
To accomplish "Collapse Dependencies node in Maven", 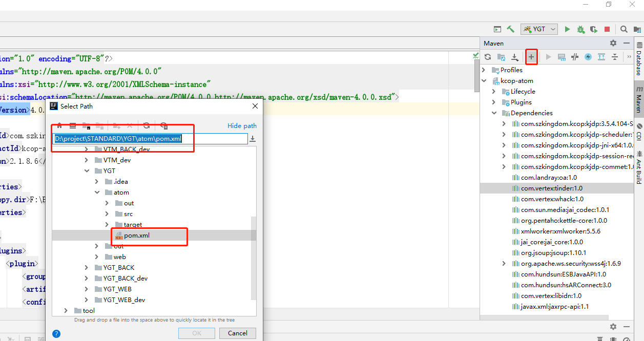I will [494, 113].
